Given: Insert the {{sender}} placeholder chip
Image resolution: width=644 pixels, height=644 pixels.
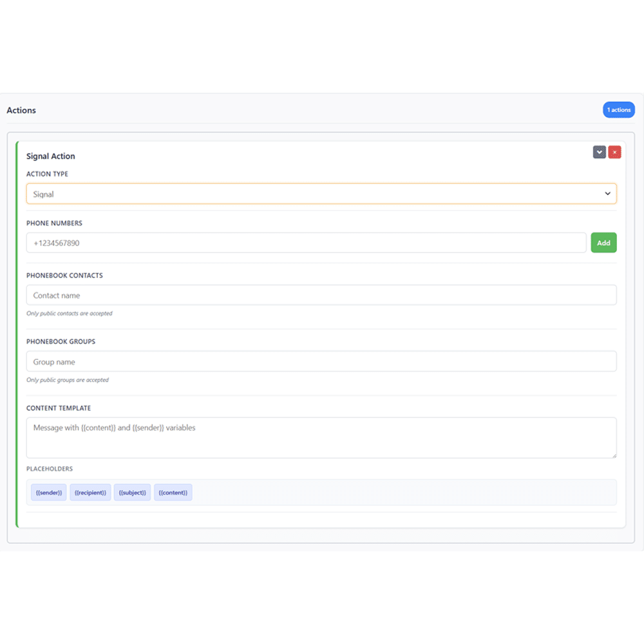Looking at the screenshot, I should (x=48, y=493).
